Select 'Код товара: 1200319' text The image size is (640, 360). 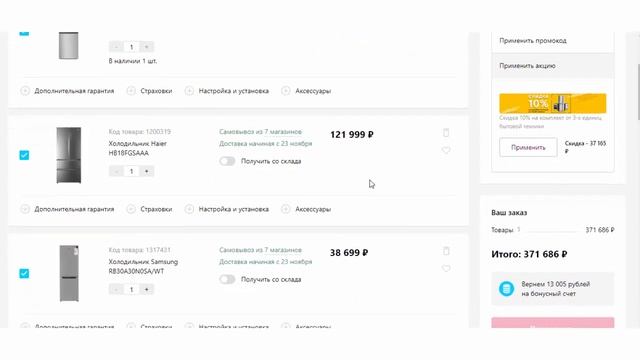(140, 131)
